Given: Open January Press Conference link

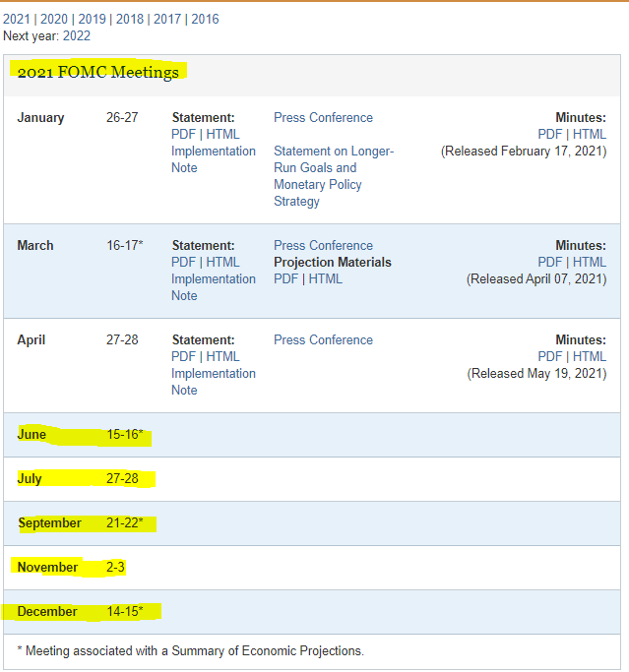Looking at the screenshot, I should [323, 117].
